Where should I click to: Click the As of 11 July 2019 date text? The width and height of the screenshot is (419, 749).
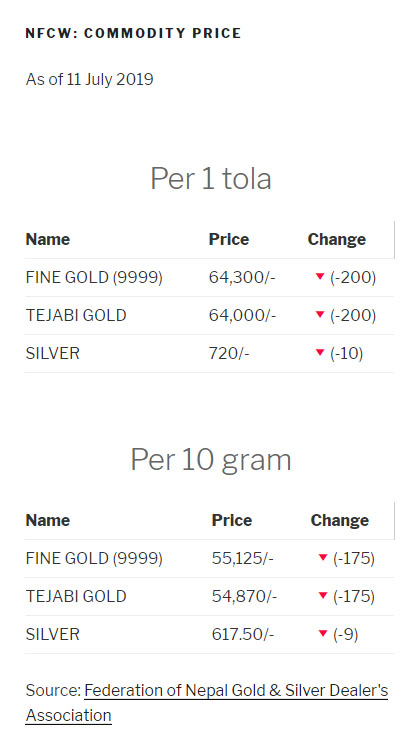coord(89,79)
